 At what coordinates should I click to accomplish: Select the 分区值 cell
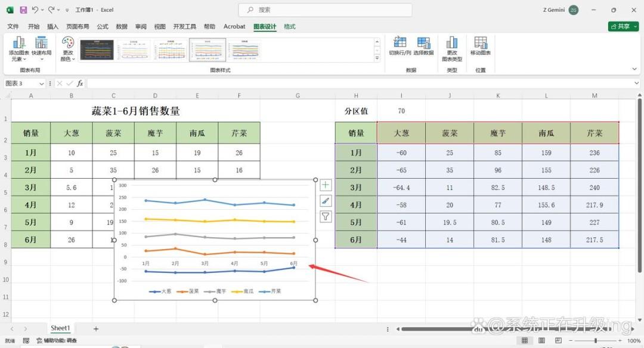point(356,111)
